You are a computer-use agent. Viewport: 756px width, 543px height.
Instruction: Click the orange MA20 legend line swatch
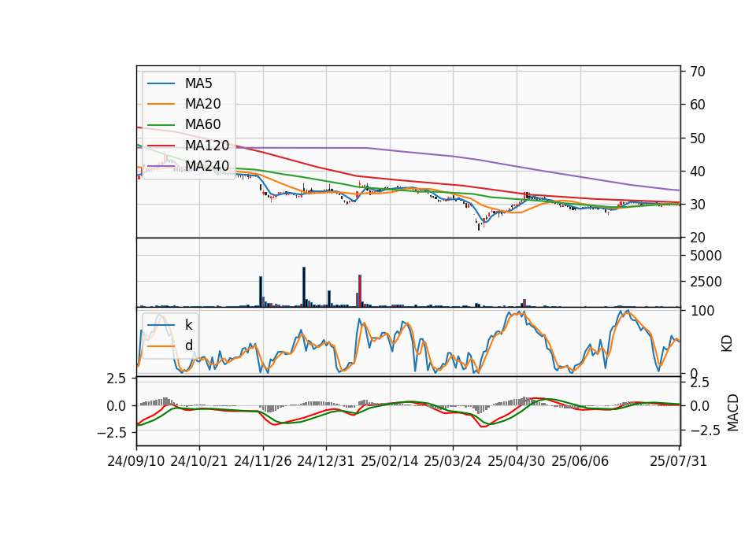161,104
